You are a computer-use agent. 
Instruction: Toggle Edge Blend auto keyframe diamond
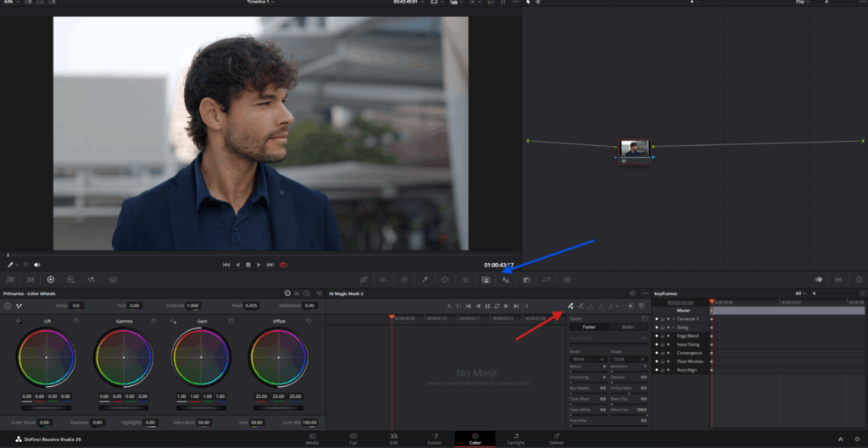click(x=668, y=336)
